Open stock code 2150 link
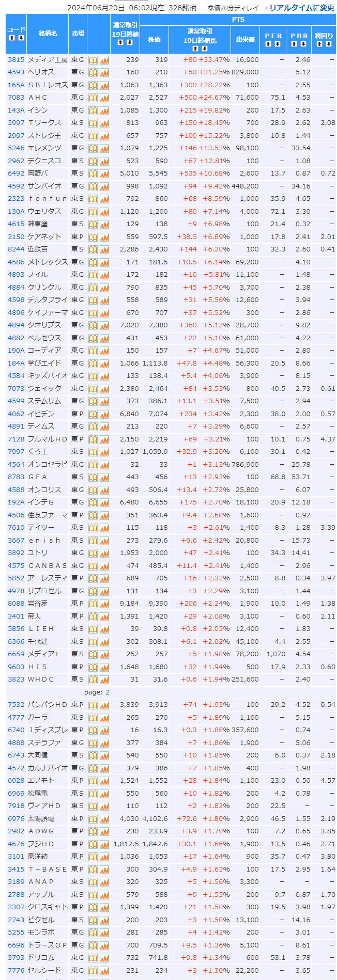 pos(16,237)
